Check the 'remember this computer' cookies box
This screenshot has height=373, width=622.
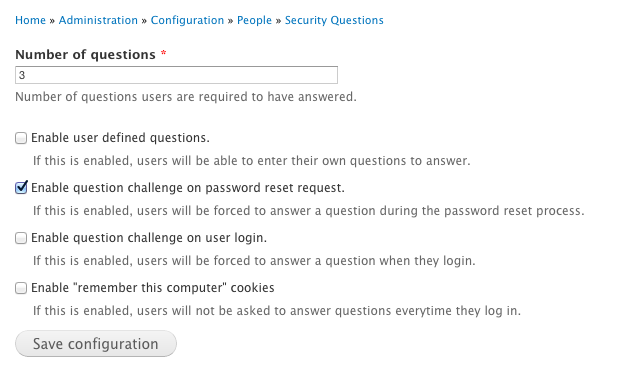[21, 288]
